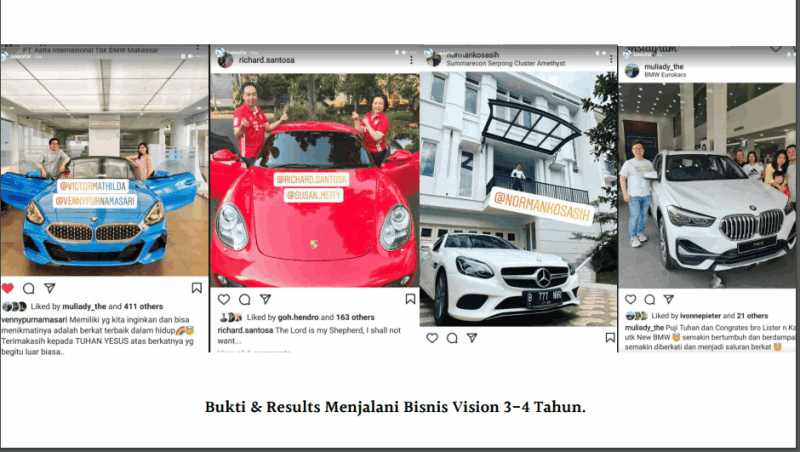Like the muliady_the white BMW post
Image resolution: width=800 pixels, height=452 pixels.
pos(631,299)
